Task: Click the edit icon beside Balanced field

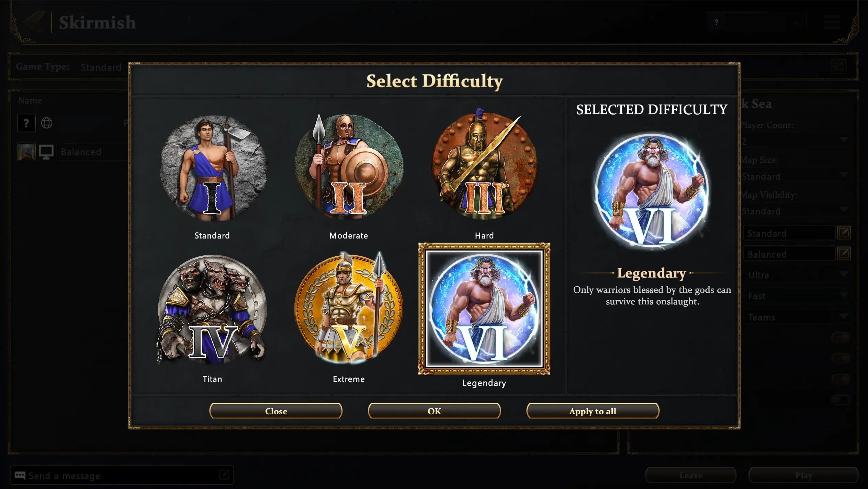Action: click(x=844, y=254)
